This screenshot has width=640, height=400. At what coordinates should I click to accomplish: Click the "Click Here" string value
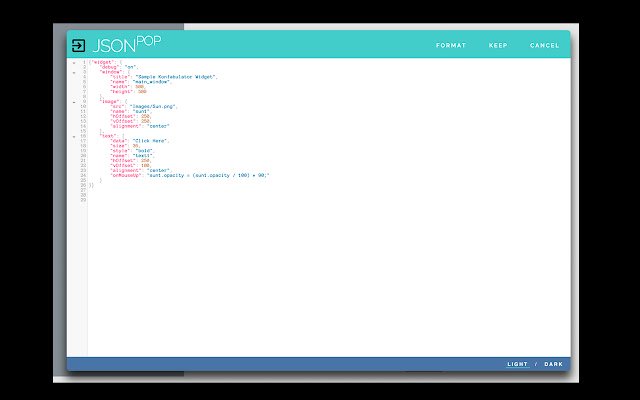click(x=150, y=141)
